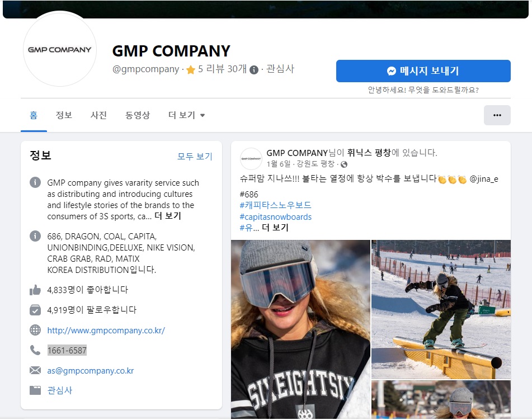
Task: Click the small GMP avatar on the post
Action: point(251,159)
